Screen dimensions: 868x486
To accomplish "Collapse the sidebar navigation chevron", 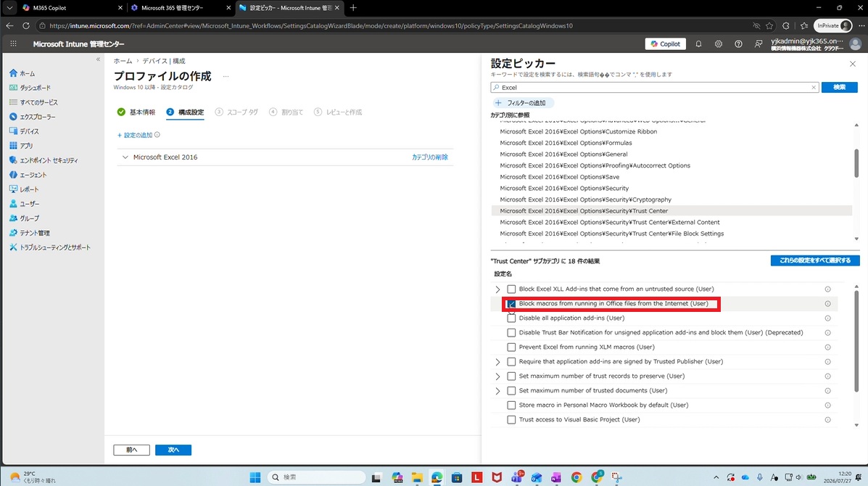I will click(x=98, y=59).
